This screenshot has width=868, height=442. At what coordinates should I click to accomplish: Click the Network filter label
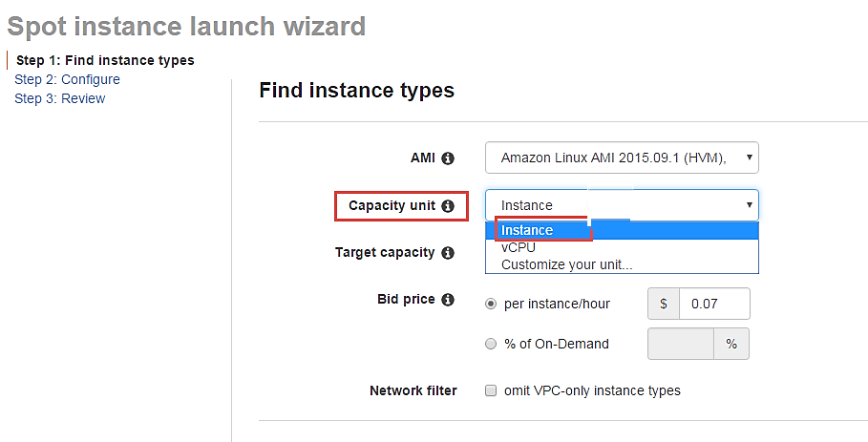[x=413, y=390]
